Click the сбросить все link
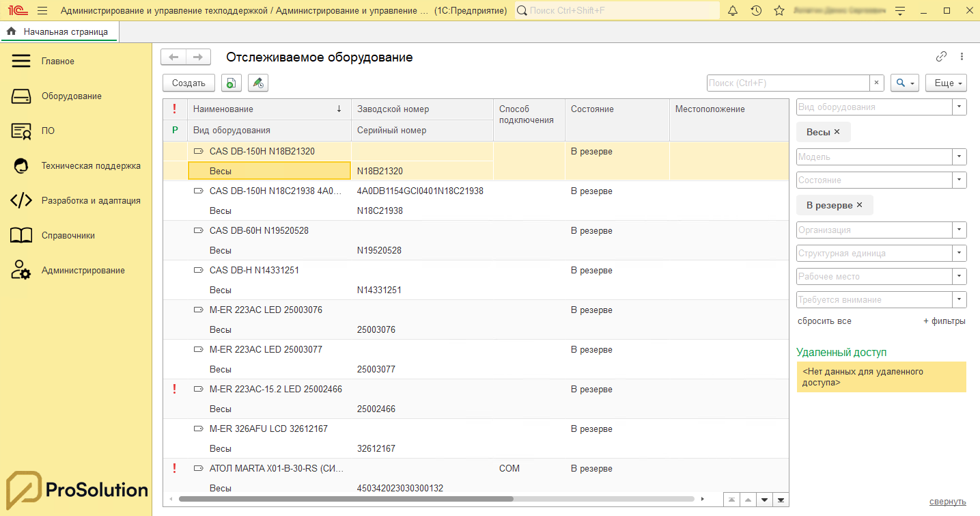Viewport: 980px width, 516px height. tap(824, 321)
